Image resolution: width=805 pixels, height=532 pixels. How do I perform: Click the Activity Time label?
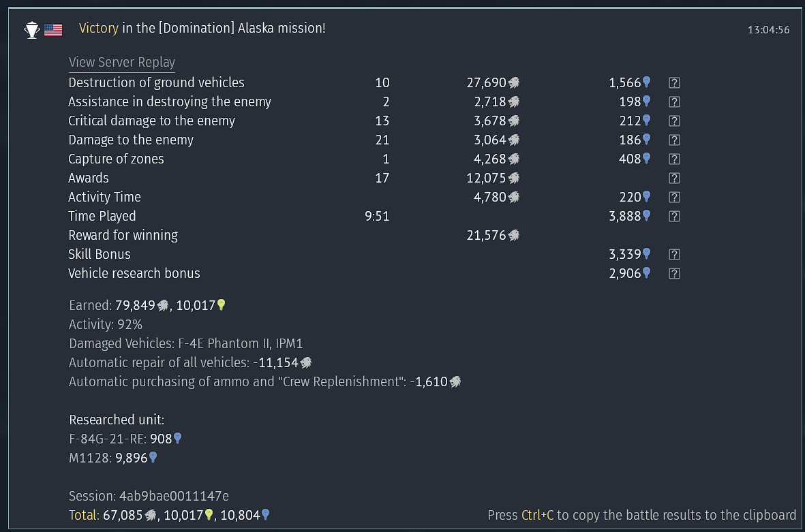pyautogui.click(x=104, y=197)
